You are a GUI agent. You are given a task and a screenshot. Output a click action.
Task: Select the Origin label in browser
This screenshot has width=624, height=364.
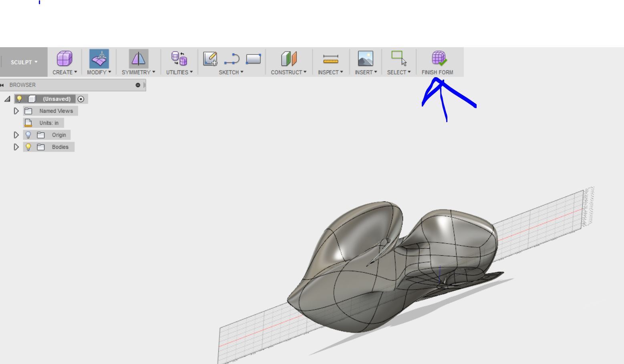pos(59,135)
